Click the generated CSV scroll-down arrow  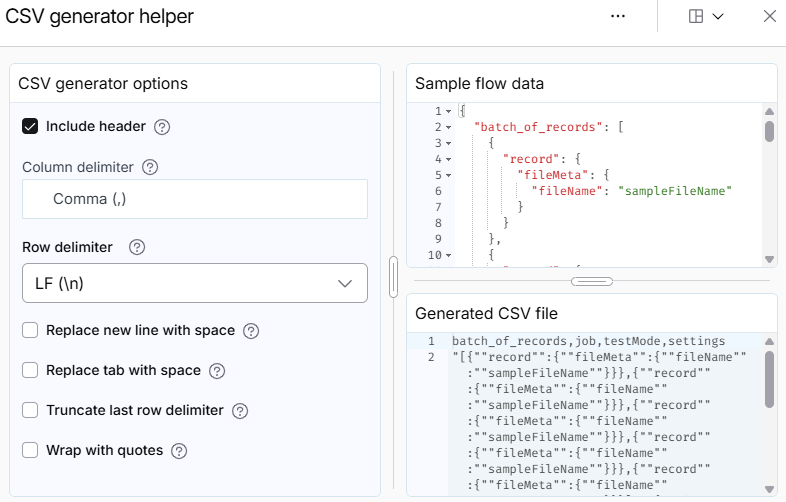pyautogui.click(x=769, y=489)
